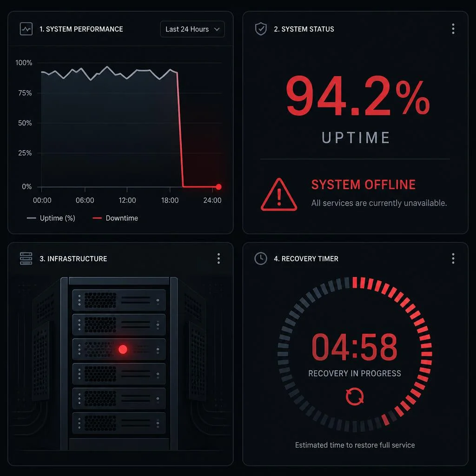Click the 24:00 axis label

[x=212, y=200]
